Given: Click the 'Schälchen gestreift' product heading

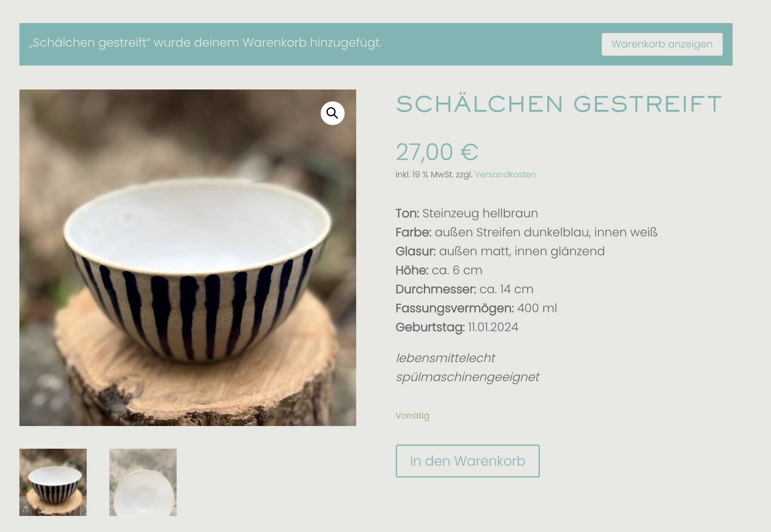Looking at the screenshot, I should click(x=559, y=104).
